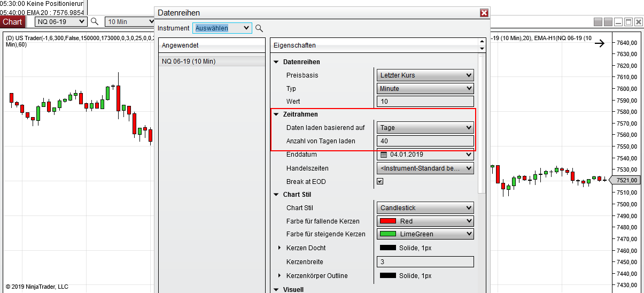
Task: Collapse the Visuell section
Action: [x=276, y=289]
